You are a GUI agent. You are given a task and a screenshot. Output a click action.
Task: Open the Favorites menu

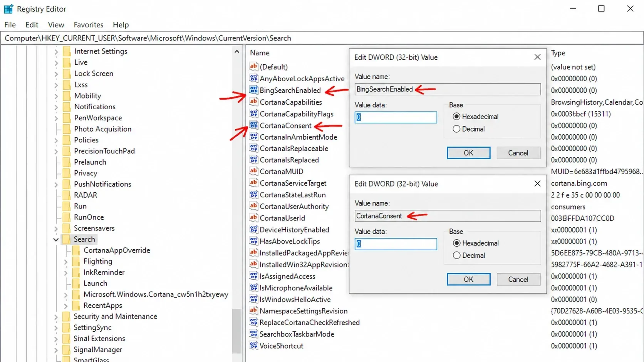pyautogui.click(x=88, y=25)
